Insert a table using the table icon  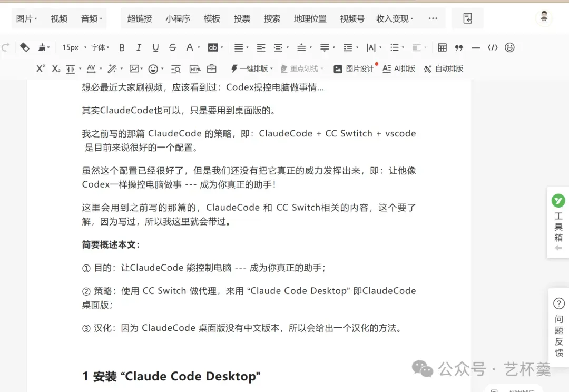442,47
